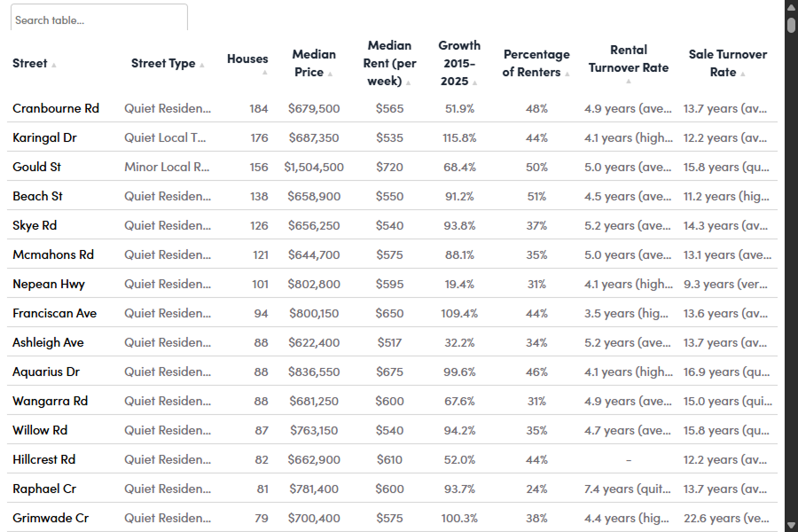Sort by Sale Turnover Rate arrow
This screenshot has height=532, width=798.
744,74
